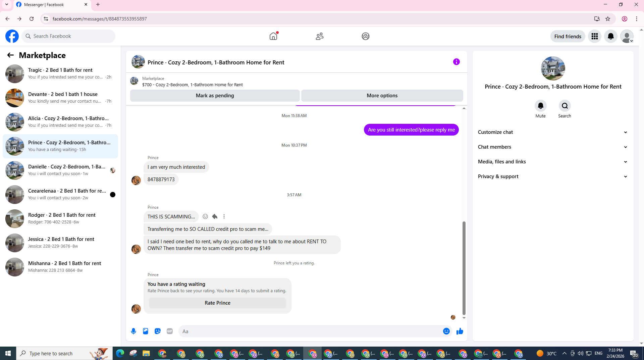The width and height of the screenshot is (644, 360).
Task: Open Rodger 2 Bed 1 Bath conversation
Action: (60, 219)
